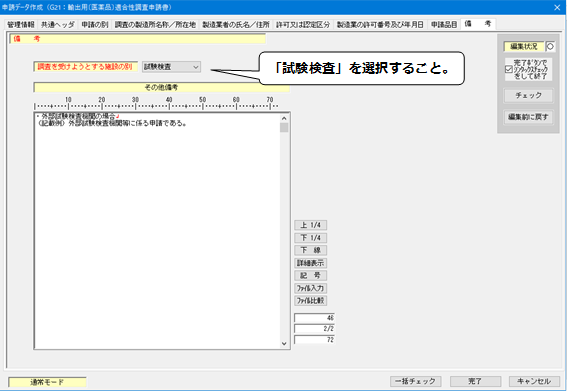Screen dimensions: 567x392
Task: Click the その他備考 header label
Action: pos(161,87)
